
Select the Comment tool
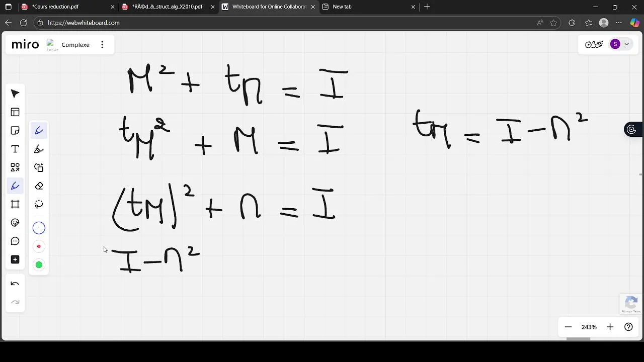click(15, 241)
